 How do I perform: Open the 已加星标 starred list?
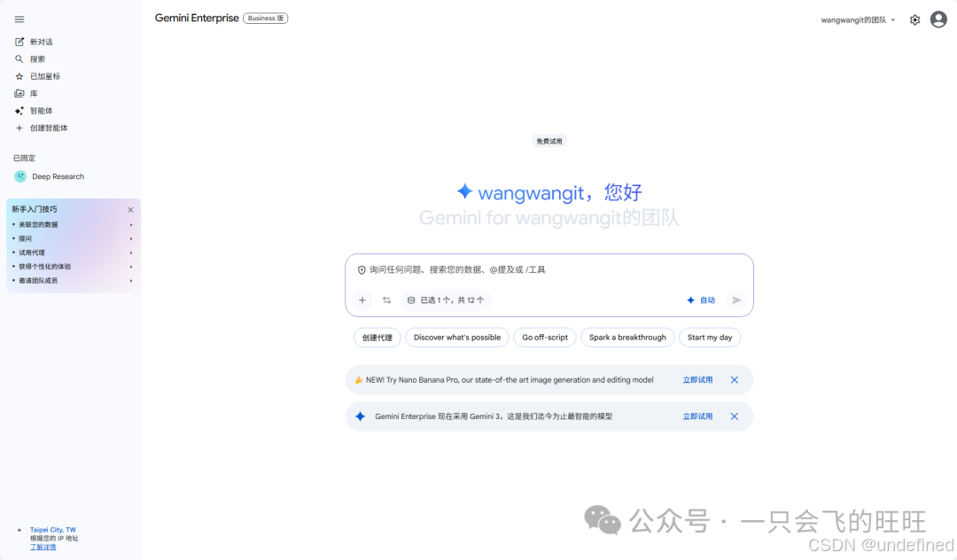tap(38, 76)
